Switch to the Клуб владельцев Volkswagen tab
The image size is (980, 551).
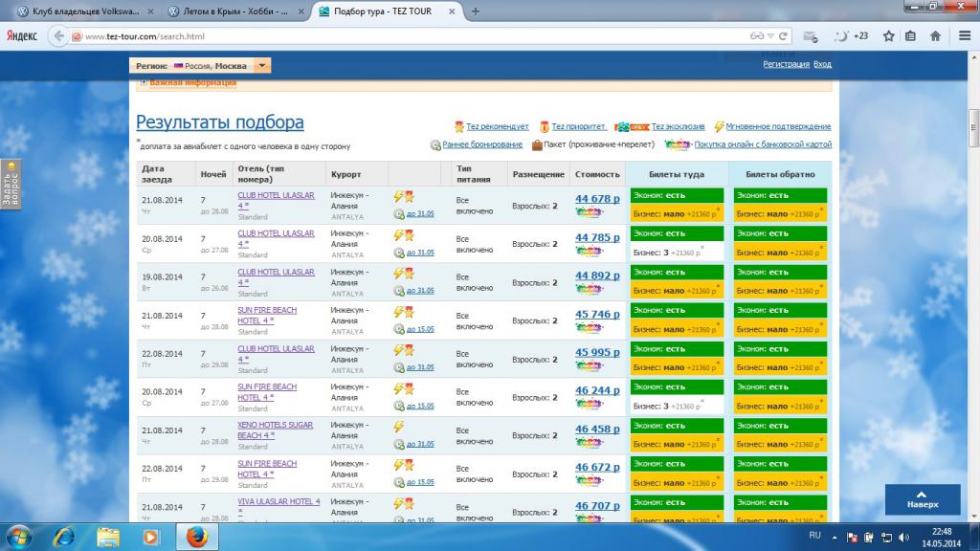[85, 11]
